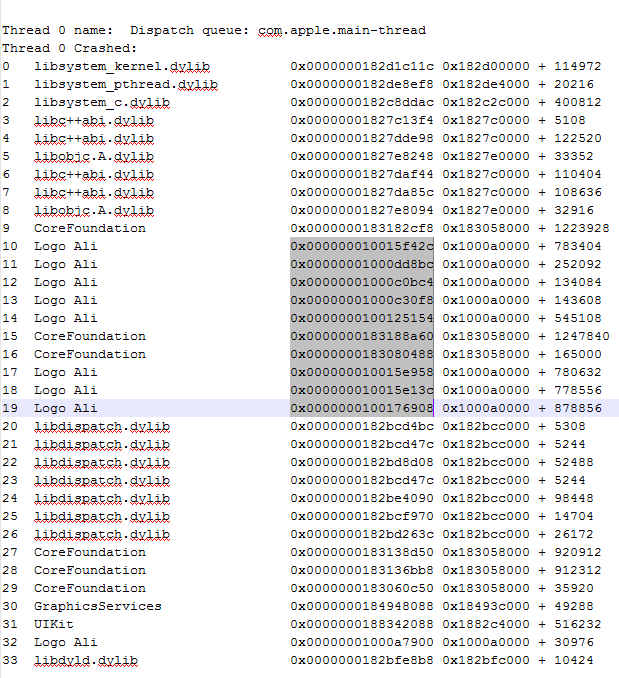
Task: Click offset value 108636
Action: (578, 192)
